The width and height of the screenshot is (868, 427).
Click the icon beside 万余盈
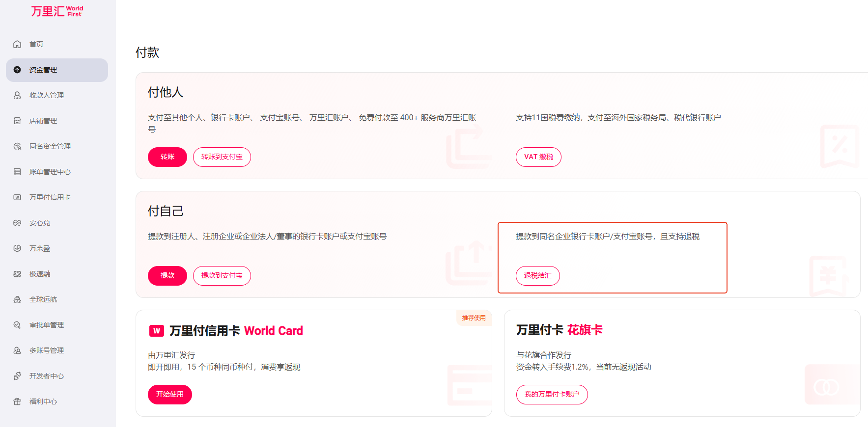(x=17, y=248)
